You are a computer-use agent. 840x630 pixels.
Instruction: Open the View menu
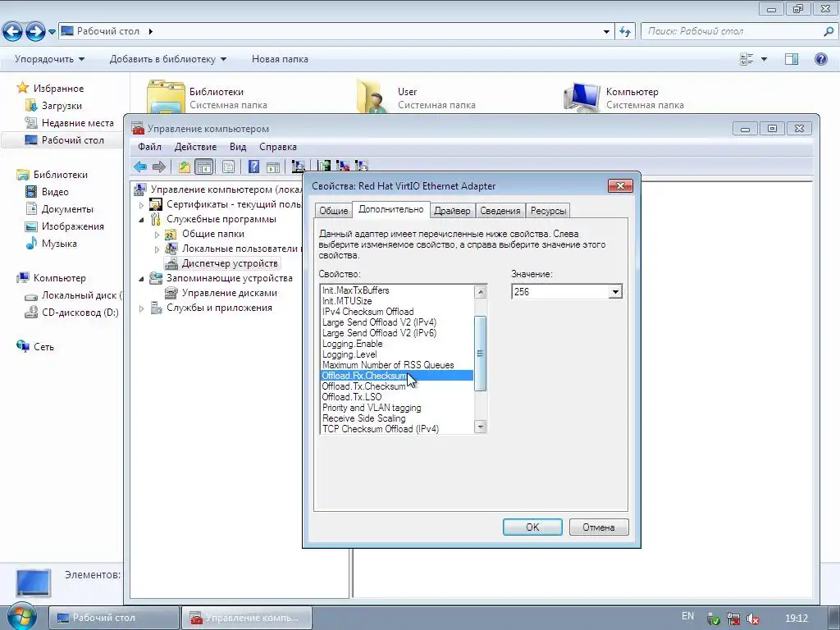[238, 147]
